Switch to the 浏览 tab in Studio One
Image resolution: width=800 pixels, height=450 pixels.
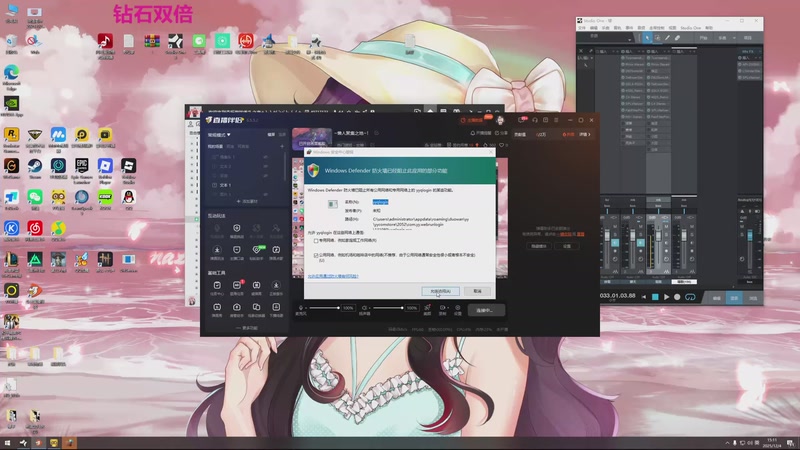(753, 298)
